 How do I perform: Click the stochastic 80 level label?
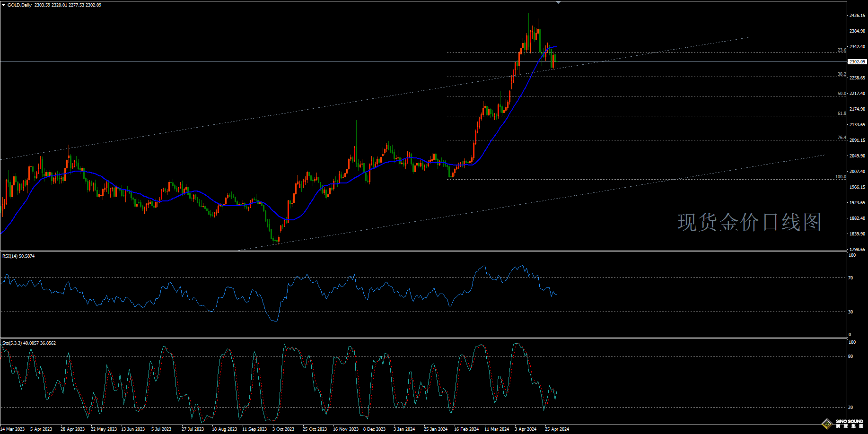850,356
